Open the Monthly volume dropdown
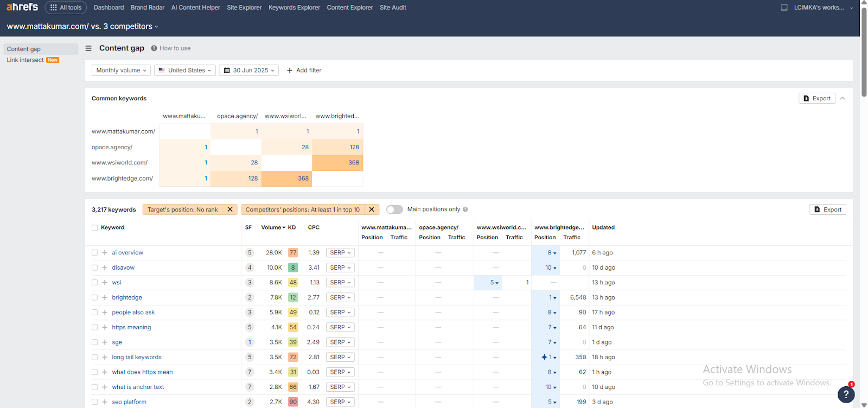This screenshot has width=868, height=408. point(121,71)
